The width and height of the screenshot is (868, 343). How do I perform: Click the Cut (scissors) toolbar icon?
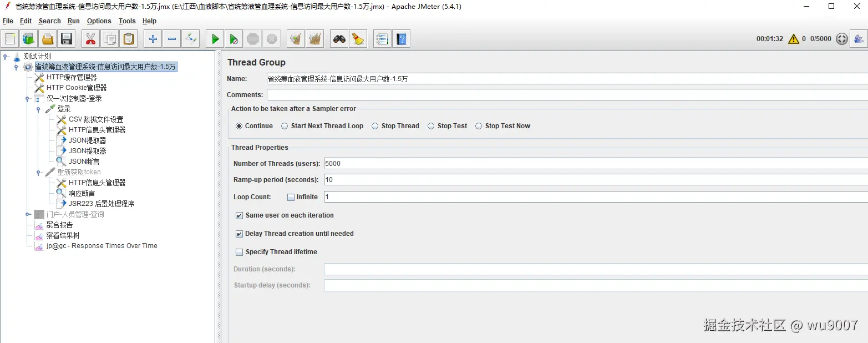(90, 38)
